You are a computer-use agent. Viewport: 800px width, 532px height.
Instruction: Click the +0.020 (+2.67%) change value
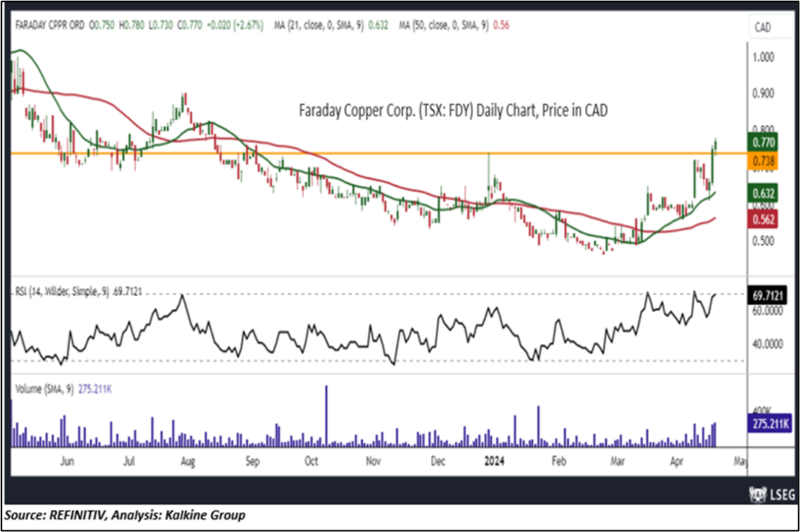(235, 25)
